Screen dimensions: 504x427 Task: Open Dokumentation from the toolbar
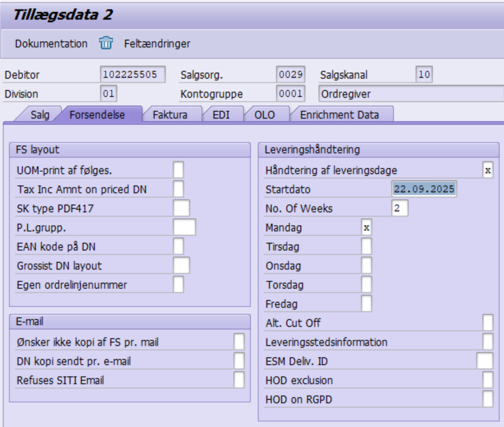[x=51, y=43]
